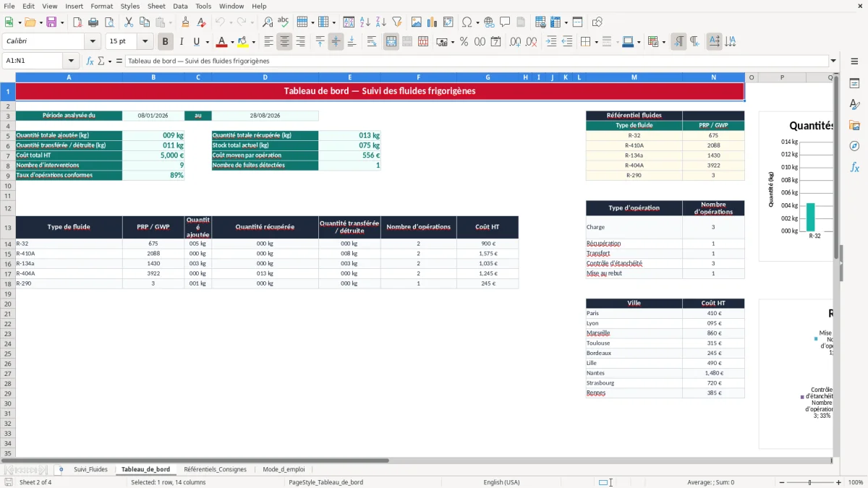Insert Image using toolbar icon
868x488 pixels.
click(417, 22)
